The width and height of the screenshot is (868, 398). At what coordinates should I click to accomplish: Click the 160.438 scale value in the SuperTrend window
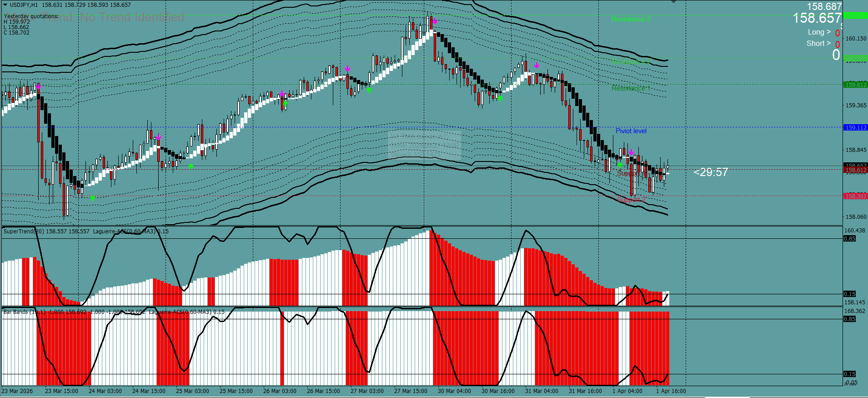point(855,231)
